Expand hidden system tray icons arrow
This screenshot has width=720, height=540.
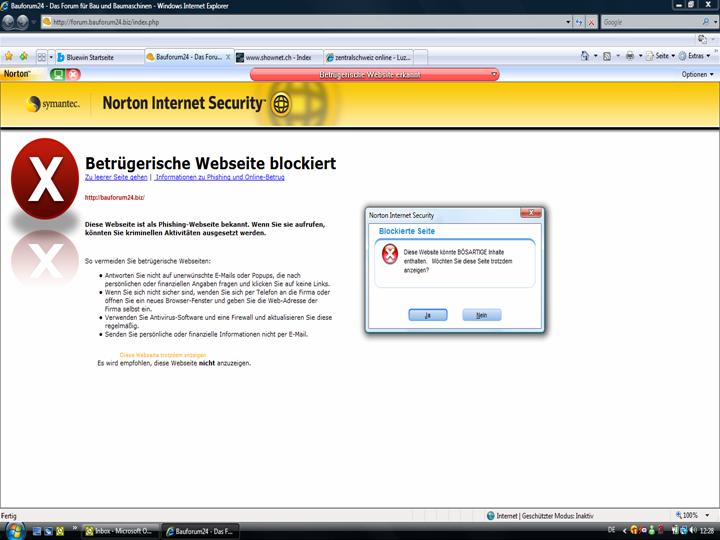tap(624, 530)
